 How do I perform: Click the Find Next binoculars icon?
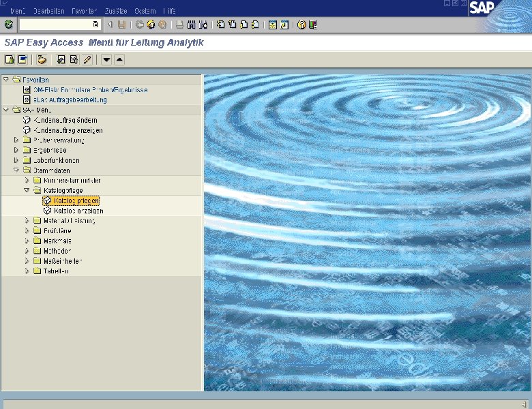[203, 25]
